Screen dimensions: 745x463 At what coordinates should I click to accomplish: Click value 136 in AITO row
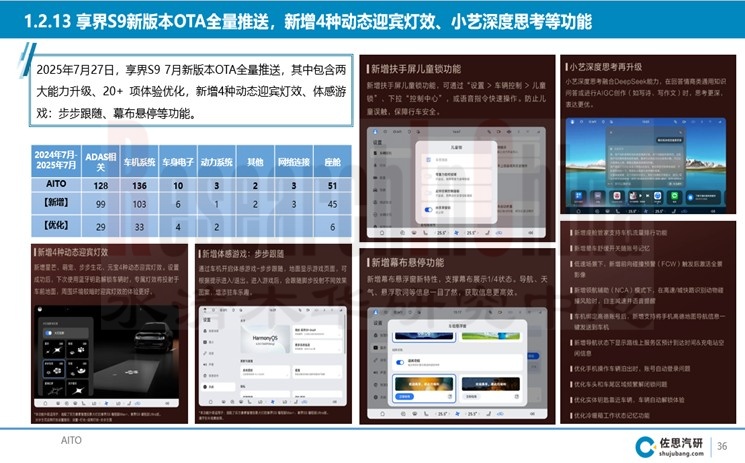click(139, 185)
